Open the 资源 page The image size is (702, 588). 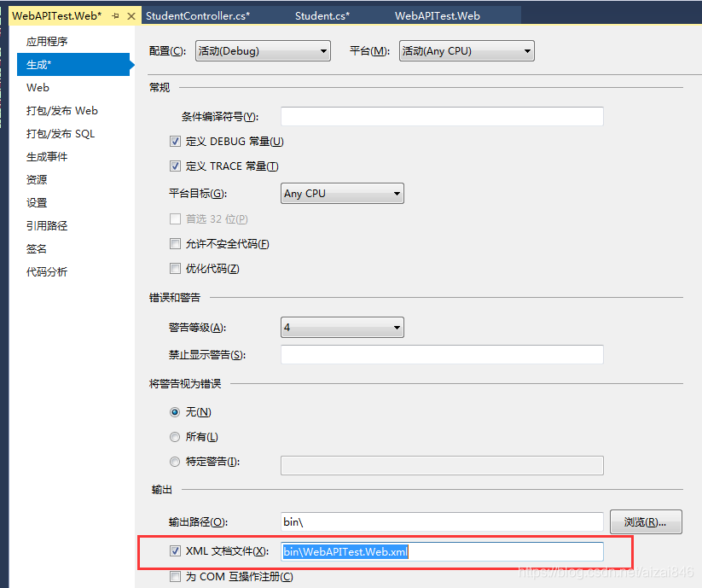tap(37, 179)
